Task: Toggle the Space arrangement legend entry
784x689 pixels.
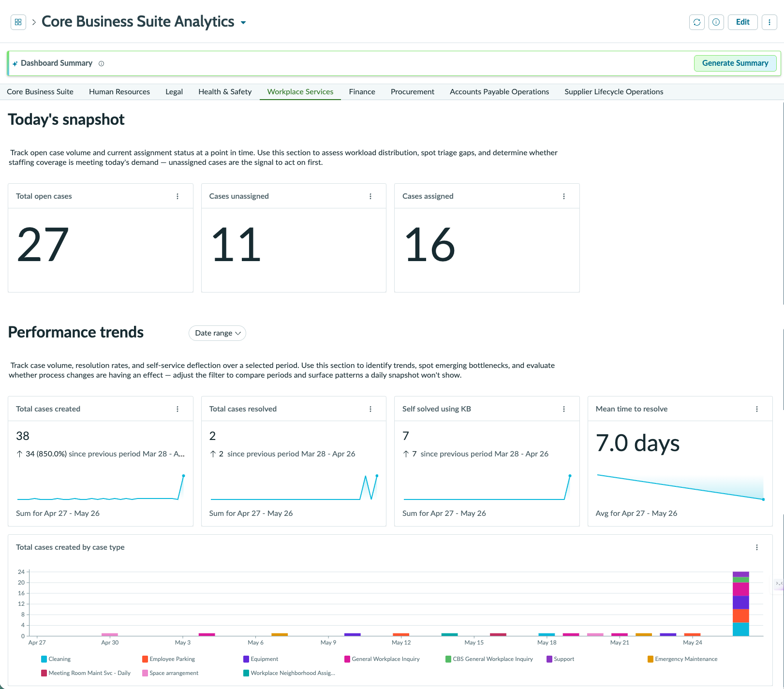Action: [170, 673]
